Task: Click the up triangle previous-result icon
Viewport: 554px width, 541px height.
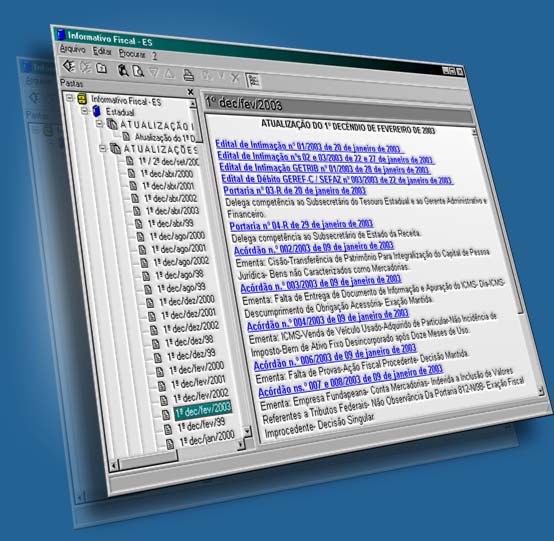Action: [x=169, y=73]
